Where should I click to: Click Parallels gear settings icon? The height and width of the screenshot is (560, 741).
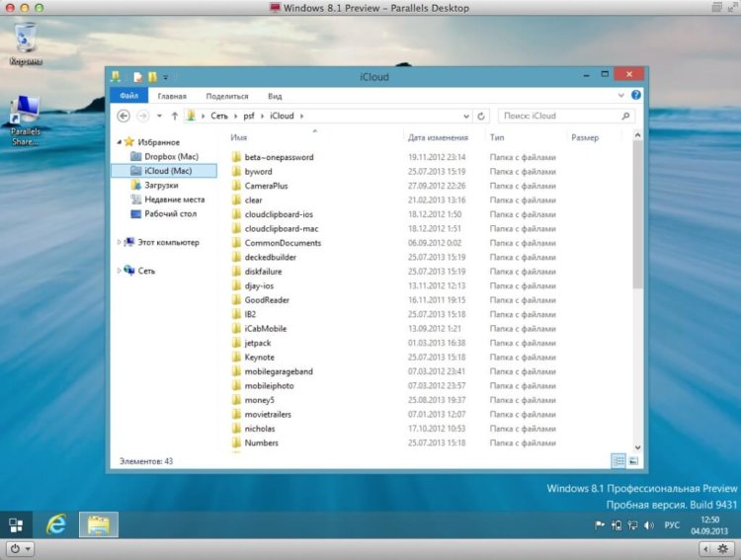(x=722, y=549)
